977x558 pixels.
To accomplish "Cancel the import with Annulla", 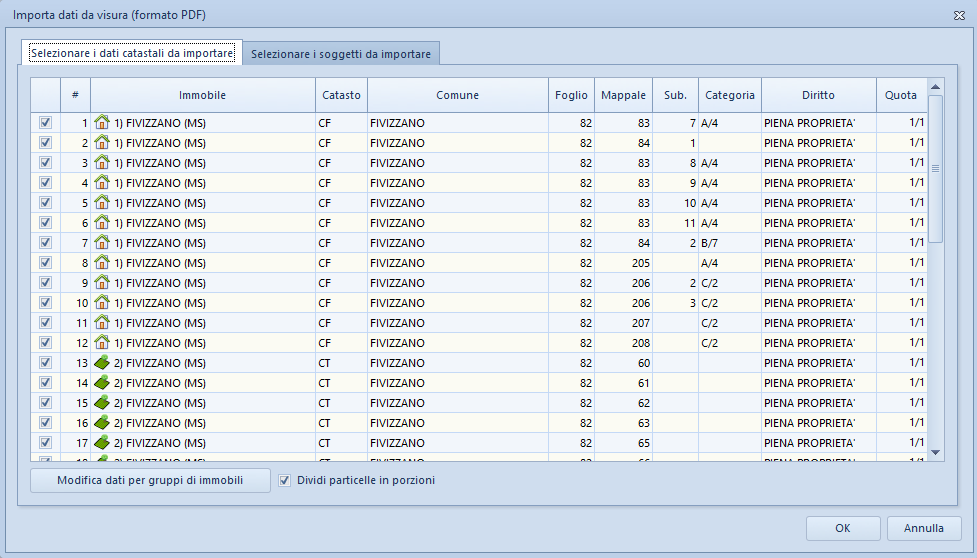I will [x=923, y=528].
